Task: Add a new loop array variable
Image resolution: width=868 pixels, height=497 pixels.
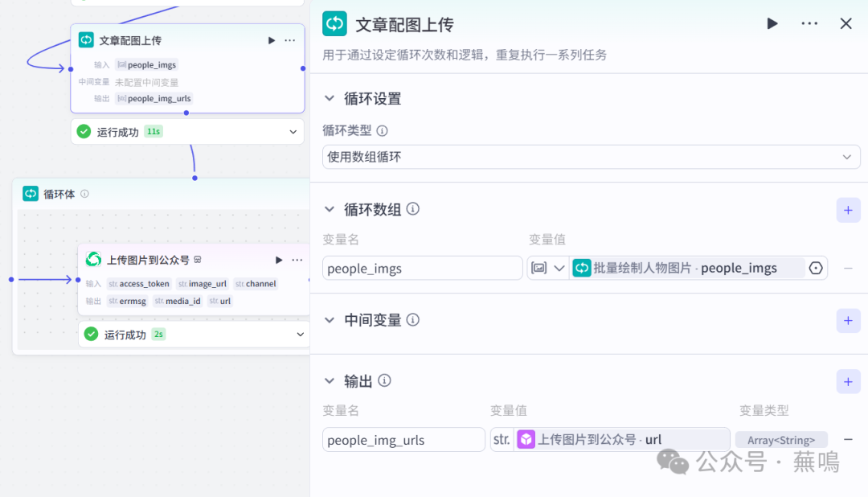Action: tap(848, 210)
